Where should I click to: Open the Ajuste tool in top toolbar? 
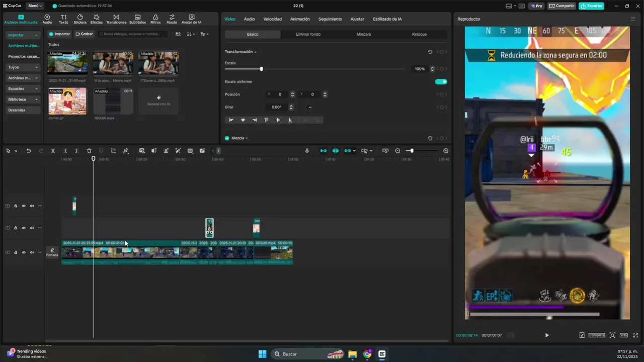click(x=172, y=19)
